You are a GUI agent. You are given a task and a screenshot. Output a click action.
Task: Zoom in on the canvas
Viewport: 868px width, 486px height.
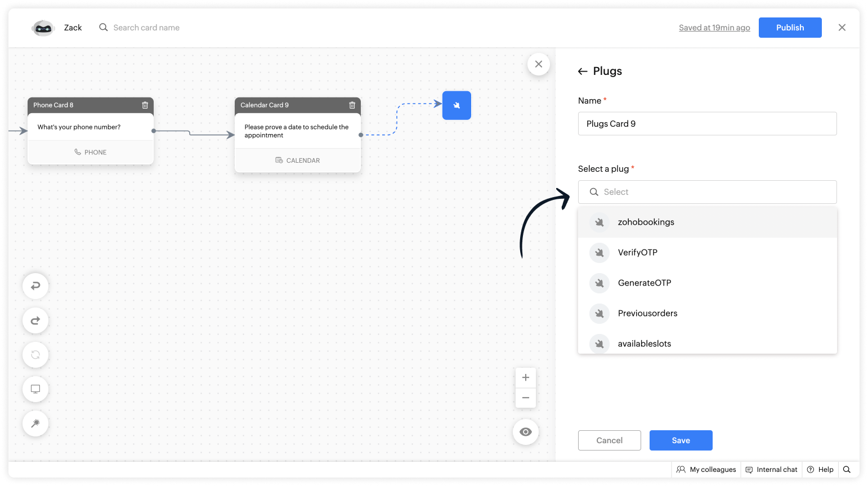click(x=526, y=377)
